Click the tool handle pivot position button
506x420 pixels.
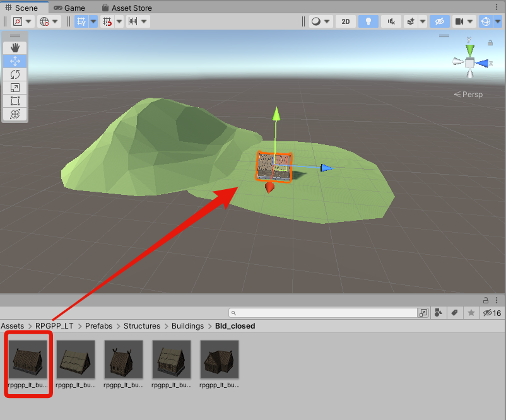[18, 21]
